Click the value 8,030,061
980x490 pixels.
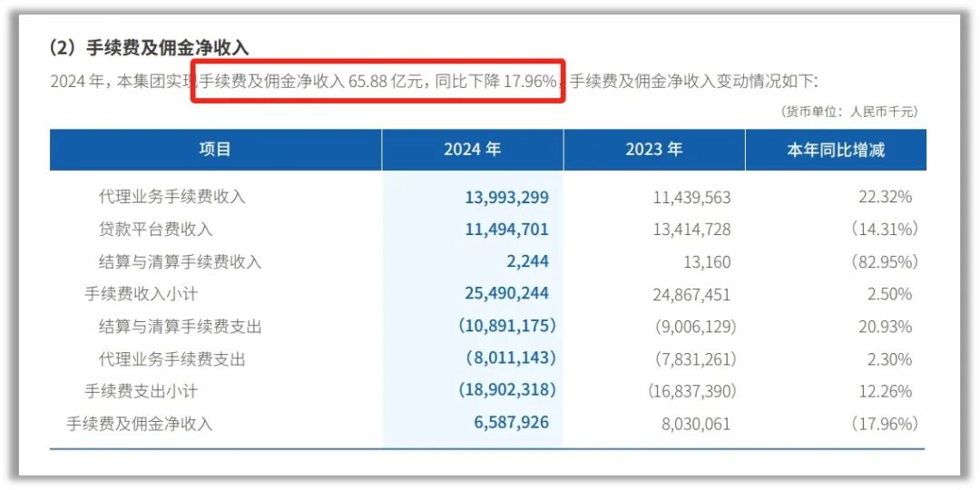pyautogui.click(x=696, y=424)
